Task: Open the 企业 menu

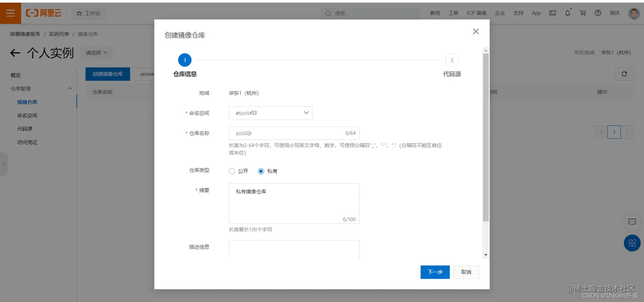Action: (500, 13)
